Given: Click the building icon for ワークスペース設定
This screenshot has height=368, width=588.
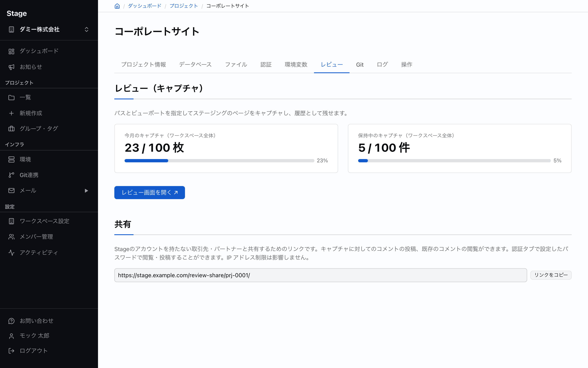Looking at the screenshot, I should (x=11, y=221).
